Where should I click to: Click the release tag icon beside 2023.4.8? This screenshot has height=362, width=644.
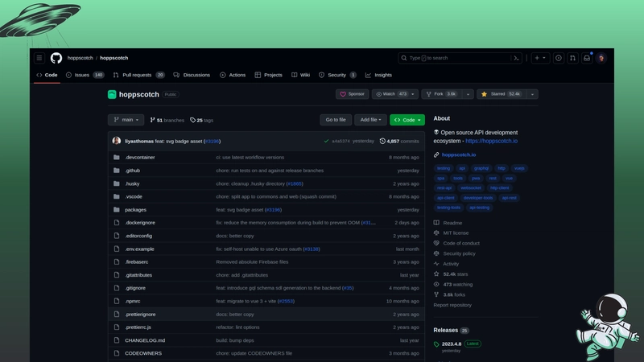436,344
